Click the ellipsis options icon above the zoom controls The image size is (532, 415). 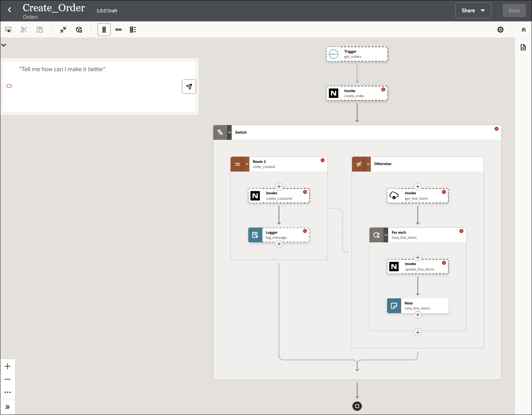tap(8, 392)
